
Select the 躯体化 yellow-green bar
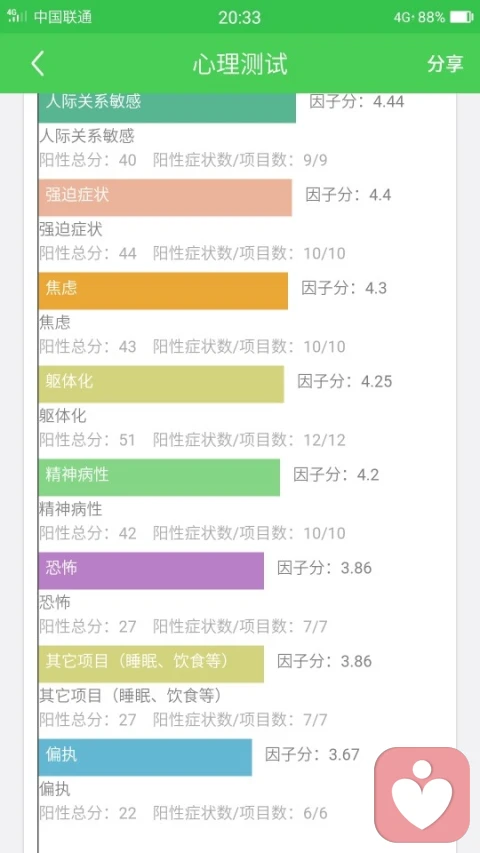tap(161, 384)
